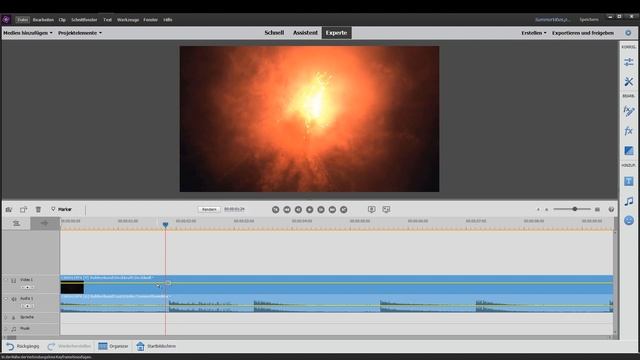Open the fx Effects panel

point(629,131)
